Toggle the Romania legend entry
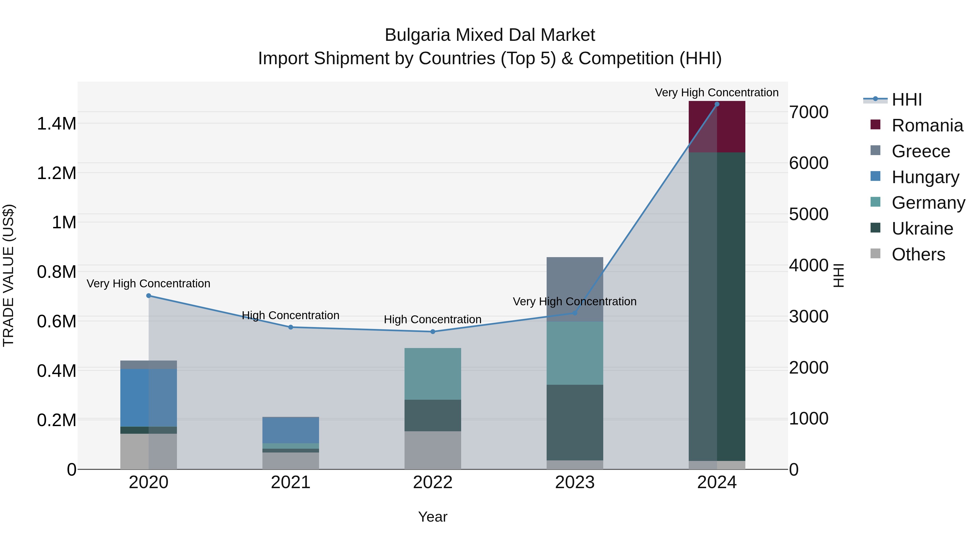The image size is (980, 551). tap(917, 125)
